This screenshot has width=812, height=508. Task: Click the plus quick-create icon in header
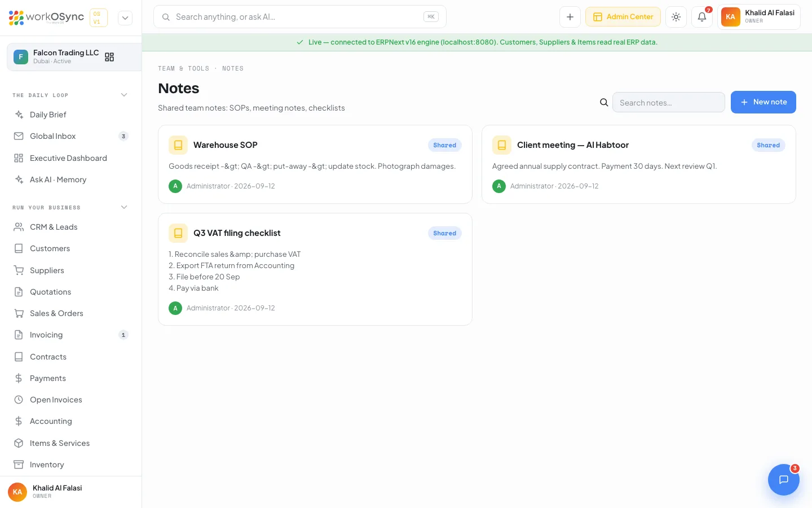(570, 17)
